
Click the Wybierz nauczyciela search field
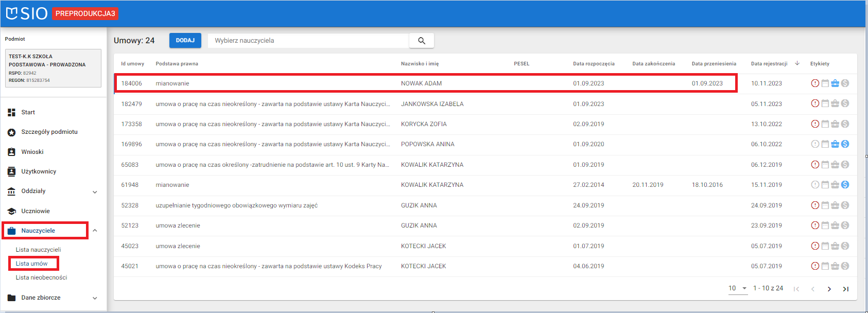pyautogui.click(x=308, y=41)
